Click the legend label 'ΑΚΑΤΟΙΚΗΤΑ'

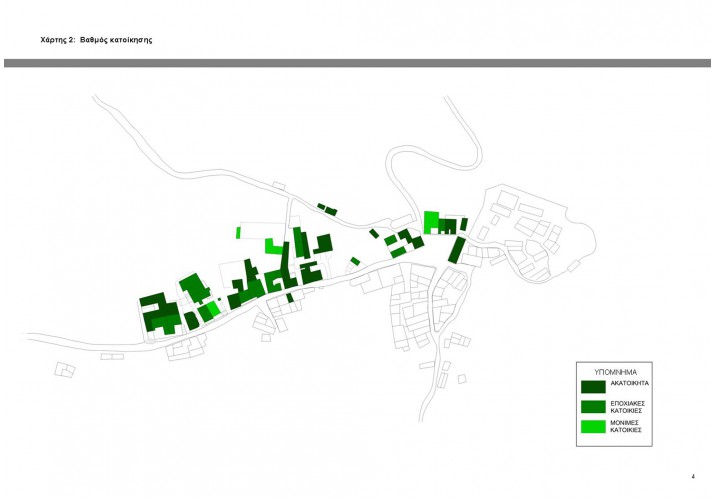point(629,383)
